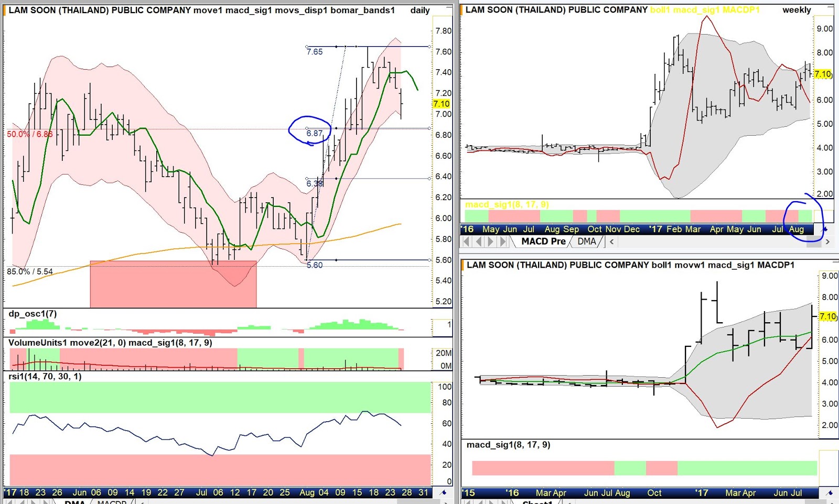Image resolution: width=839 pixels, height=504 pixels.
Task: Go to previous sheet in weekly panel
Action: coord(478,242)
